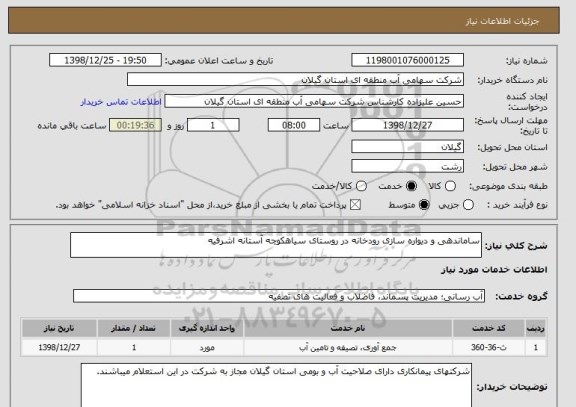Viewport: 576px width, 407px height.
Task: Click the deadline hour field 08:00
Action: pos(294,125)
